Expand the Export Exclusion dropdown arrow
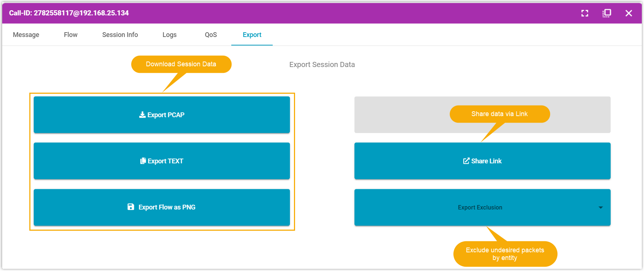 pos(600,208)
